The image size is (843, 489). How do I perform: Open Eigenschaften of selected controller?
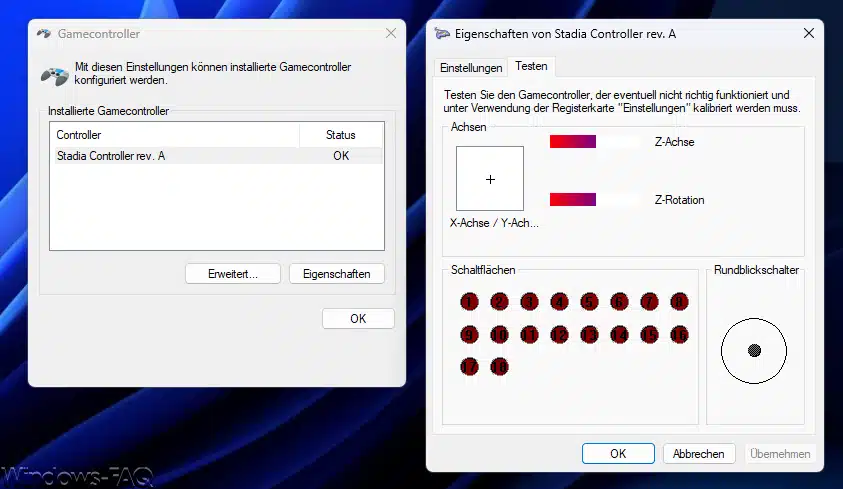point(337,274)
